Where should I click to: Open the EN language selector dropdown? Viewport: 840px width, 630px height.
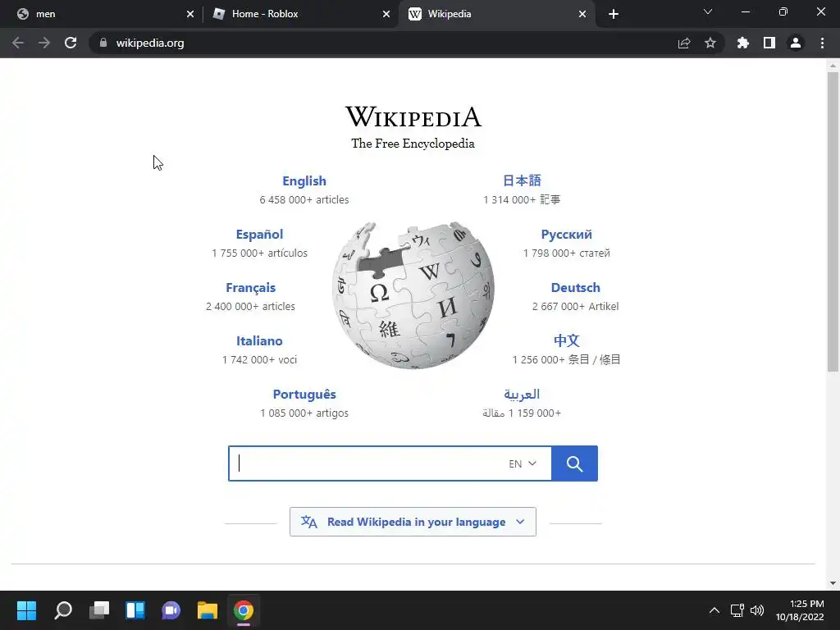click(x=523, y=464)
